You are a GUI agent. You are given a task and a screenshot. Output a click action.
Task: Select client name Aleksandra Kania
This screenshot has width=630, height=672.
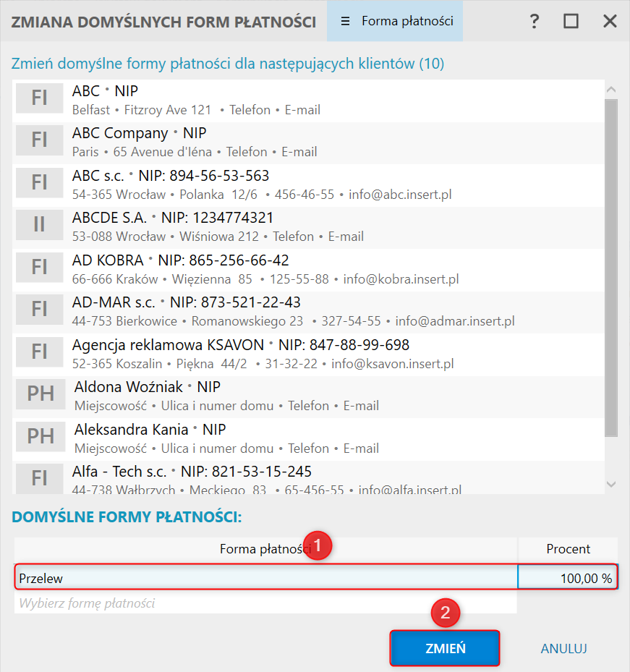131,430
